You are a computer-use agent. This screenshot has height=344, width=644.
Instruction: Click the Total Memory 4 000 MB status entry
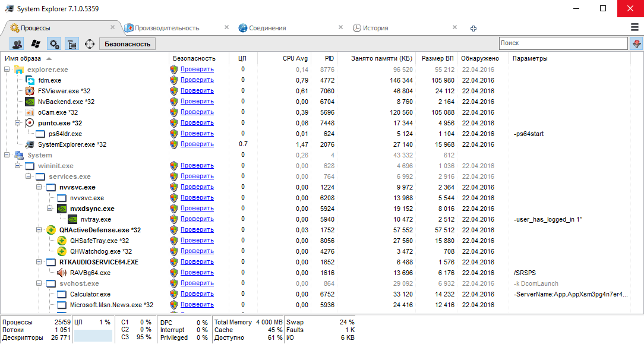tap(248, 322)
